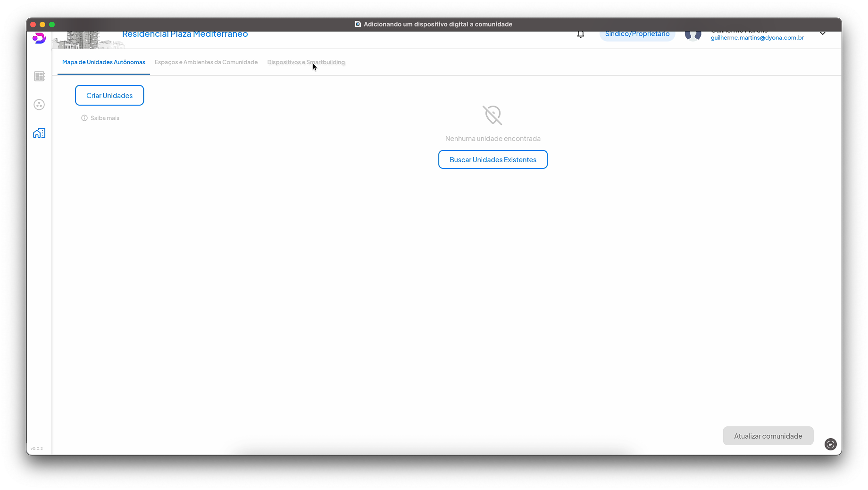Screen dimensions: 868x490
Task: Click the info icon beside Saiba mais
Action: 84,118
